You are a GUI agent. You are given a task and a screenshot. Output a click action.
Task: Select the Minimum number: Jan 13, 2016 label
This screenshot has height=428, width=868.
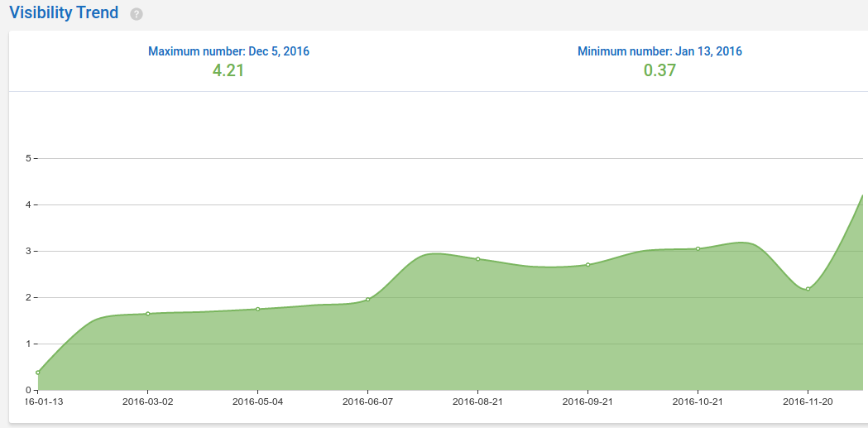659,51
